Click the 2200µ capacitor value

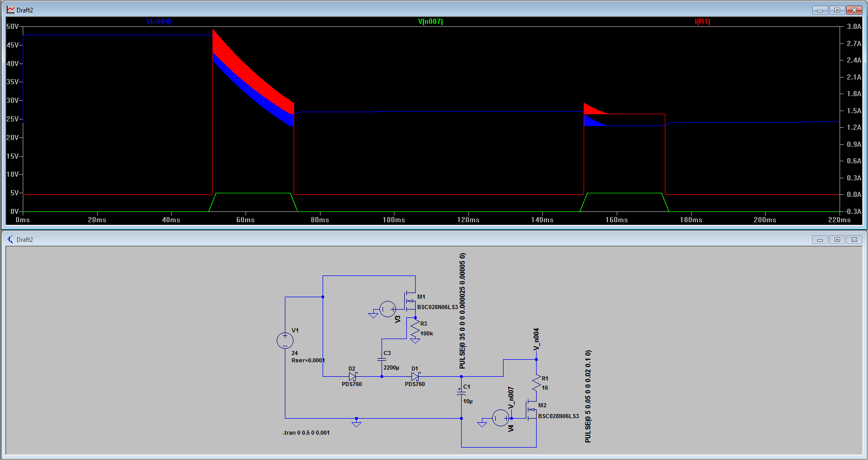[391, 367]
